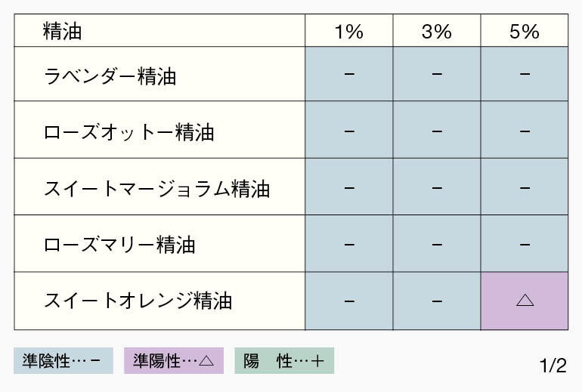
Task: Select the ローズオットー精油 row label
Action: pyautogui.click(x=128, y=132)
